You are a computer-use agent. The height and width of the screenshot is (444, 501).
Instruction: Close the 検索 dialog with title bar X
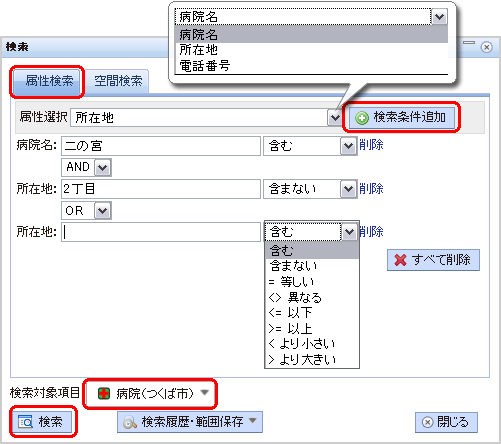coord(486,47)
